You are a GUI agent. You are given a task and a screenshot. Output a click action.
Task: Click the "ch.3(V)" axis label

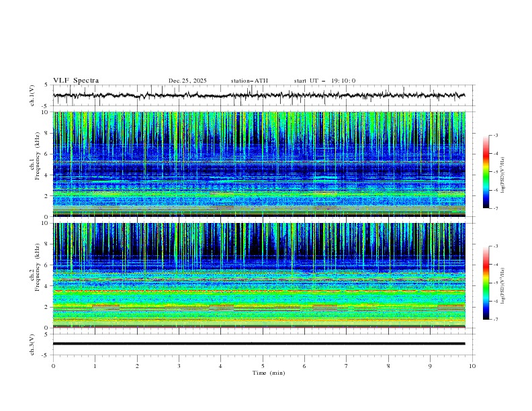pos(32,344)
